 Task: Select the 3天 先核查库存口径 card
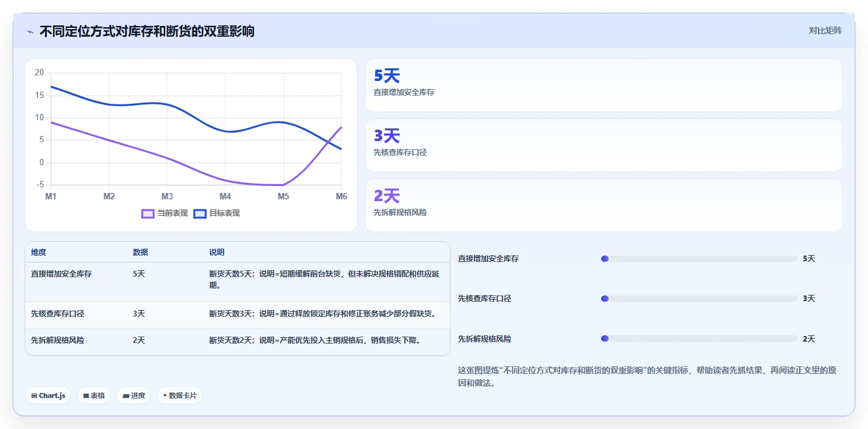click(x=604, y=146)
